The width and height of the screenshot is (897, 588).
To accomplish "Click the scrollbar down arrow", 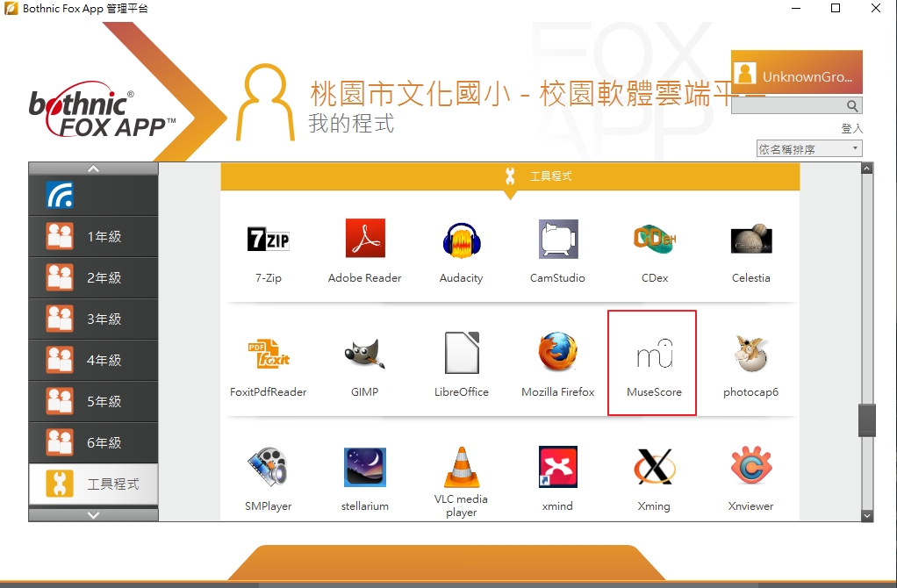I will click(867, 515).
